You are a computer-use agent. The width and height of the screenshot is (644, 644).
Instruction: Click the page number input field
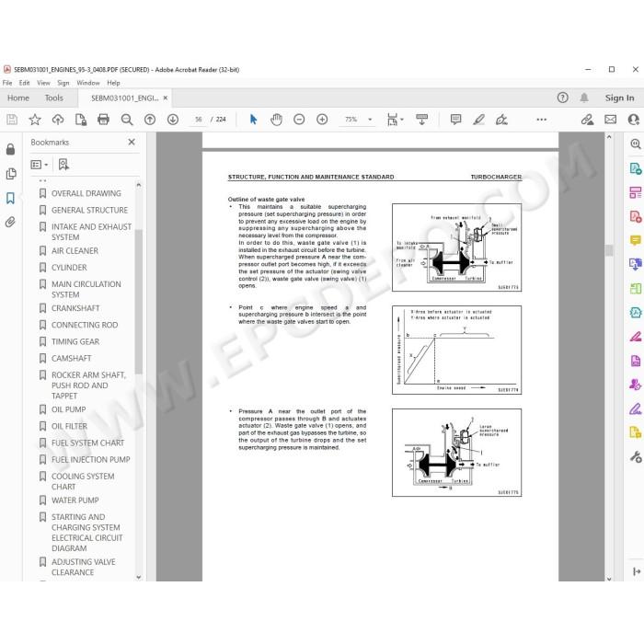[x=199, y=120]
